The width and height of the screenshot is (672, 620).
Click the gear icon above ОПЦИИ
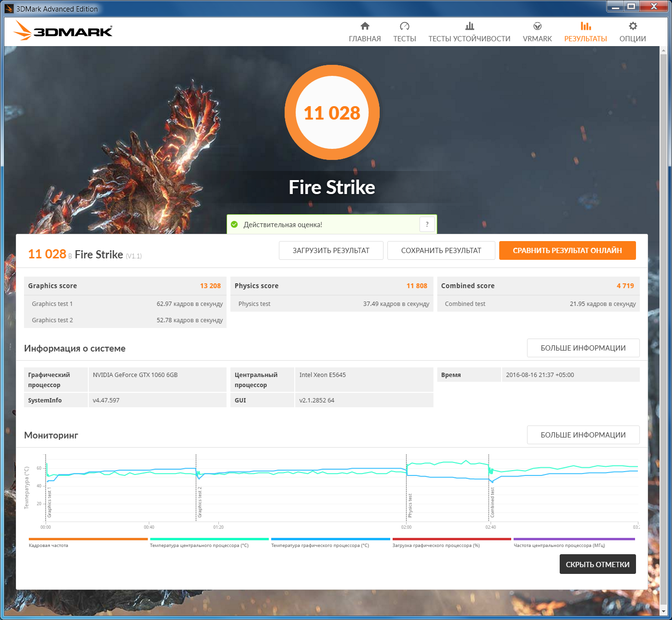coord(633,26)
